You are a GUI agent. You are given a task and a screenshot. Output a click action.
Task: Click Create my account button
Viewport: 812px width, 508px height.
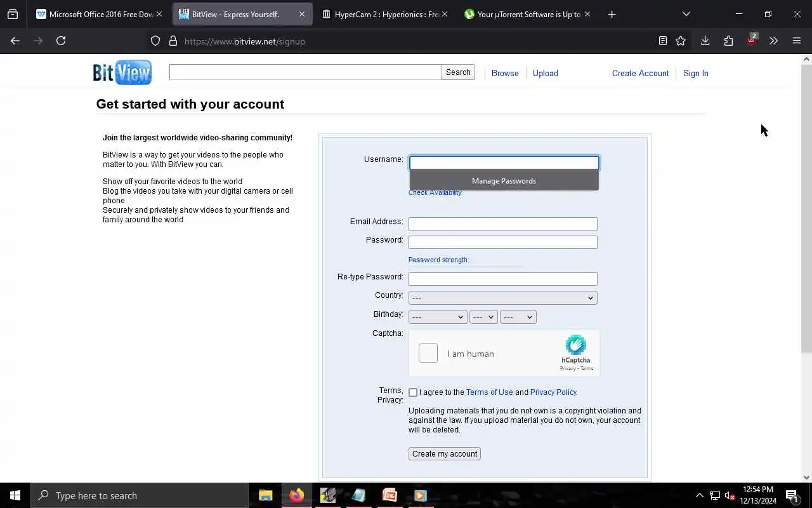[445, 454]
